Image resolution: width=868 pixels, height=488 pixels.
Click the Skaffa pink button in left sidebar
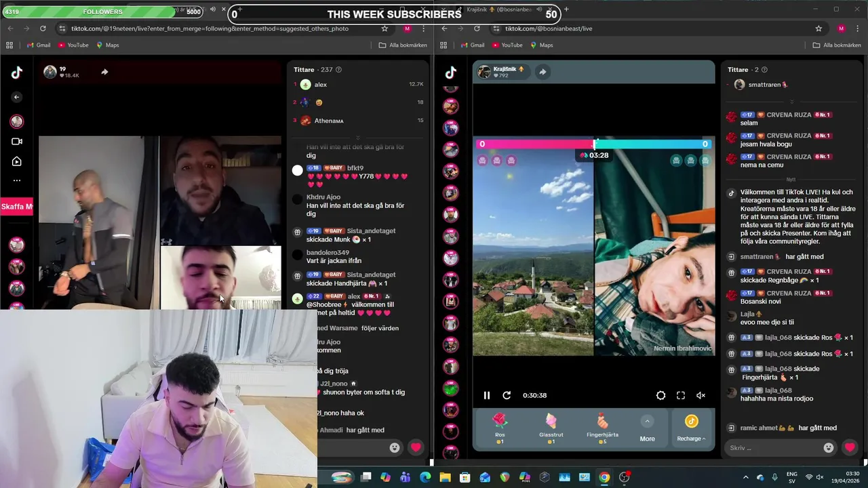(17, 207)
